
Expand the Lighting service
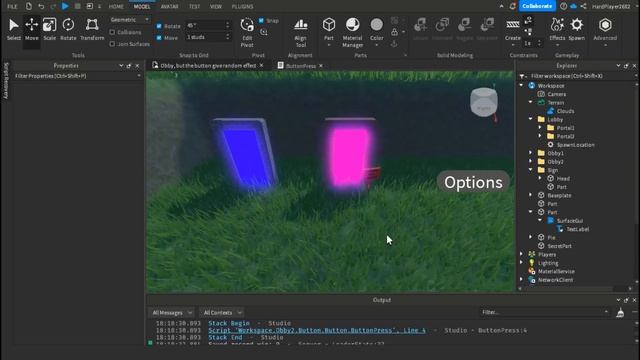(521, 263)
